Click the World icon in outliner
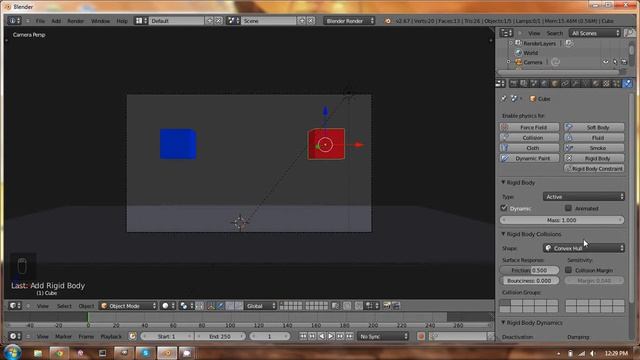640x360 pixels. click(518, 53)
